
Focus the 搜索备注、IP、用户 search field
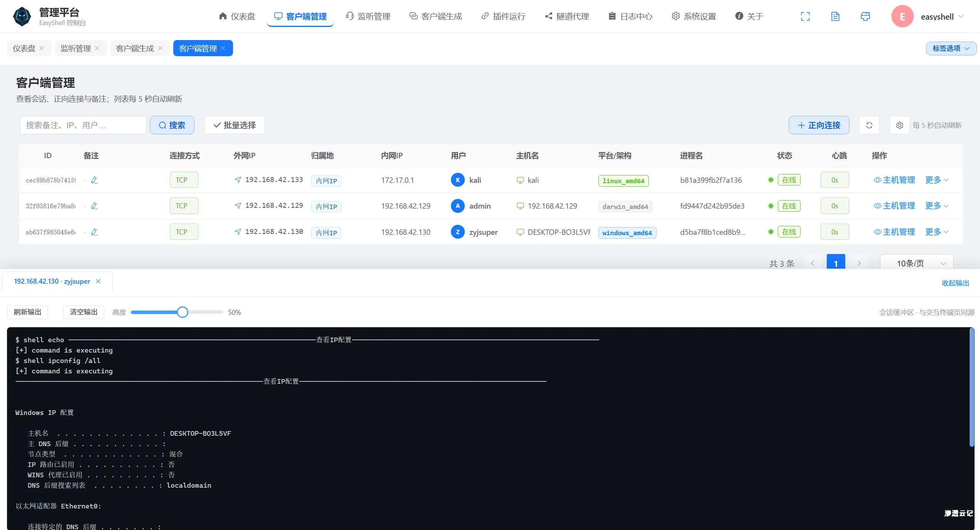click(83, 125)
